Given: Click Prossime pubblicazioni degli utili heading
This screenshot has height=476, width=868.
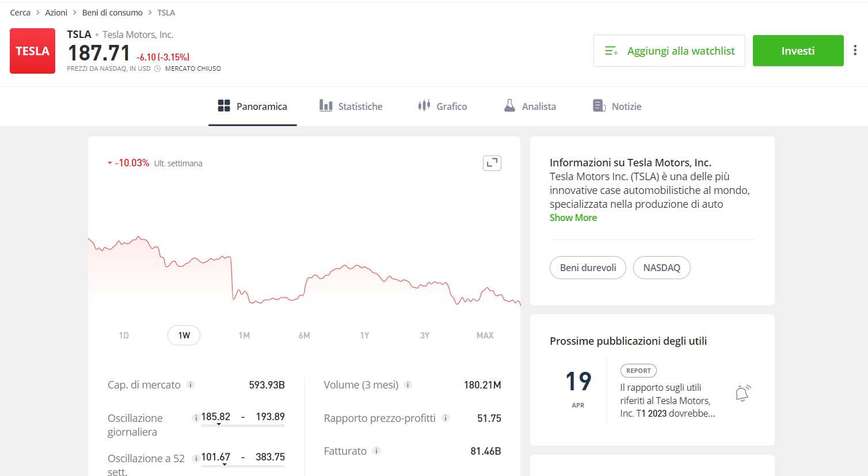Looking at the screenshot, I should pyautogui.click(x=628, y=341).
